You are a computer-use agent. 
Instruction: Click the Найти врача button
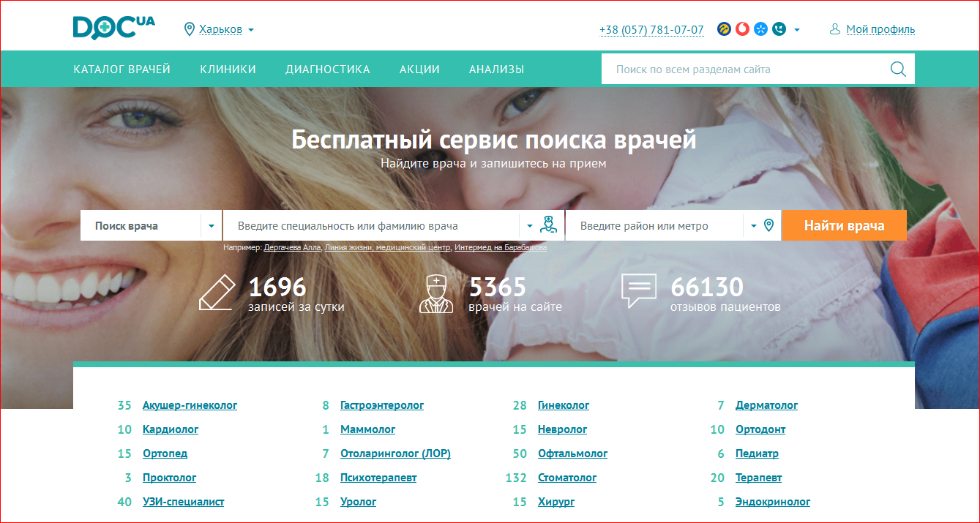point(845,225)
